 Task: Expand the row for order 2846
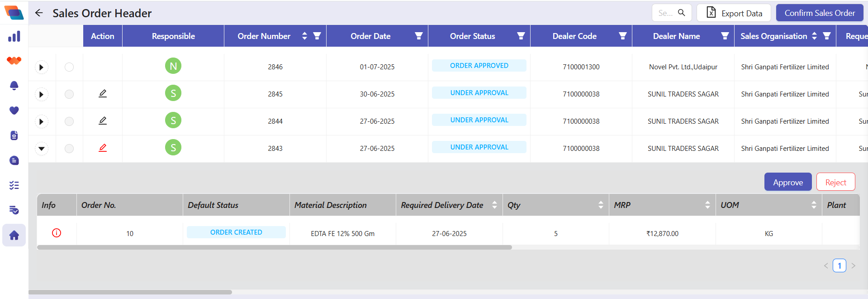[42, 67]
